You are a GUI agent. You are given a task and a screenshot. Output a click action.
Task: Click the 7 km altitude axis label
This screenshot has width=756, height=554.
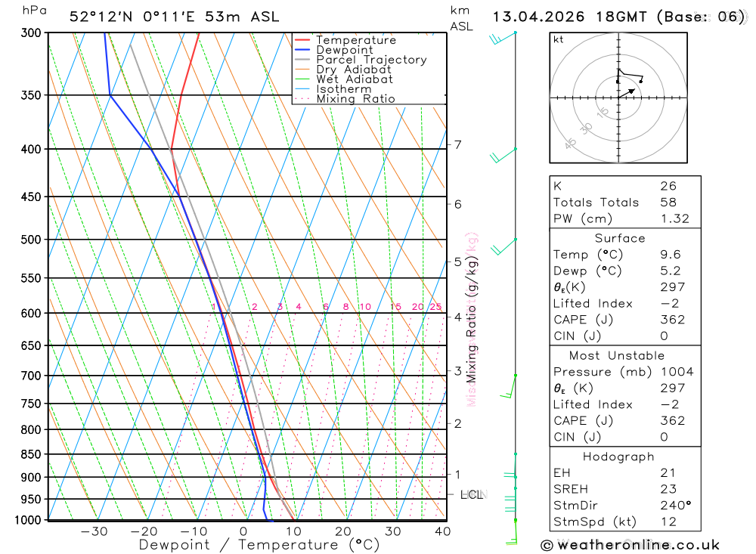457,144
